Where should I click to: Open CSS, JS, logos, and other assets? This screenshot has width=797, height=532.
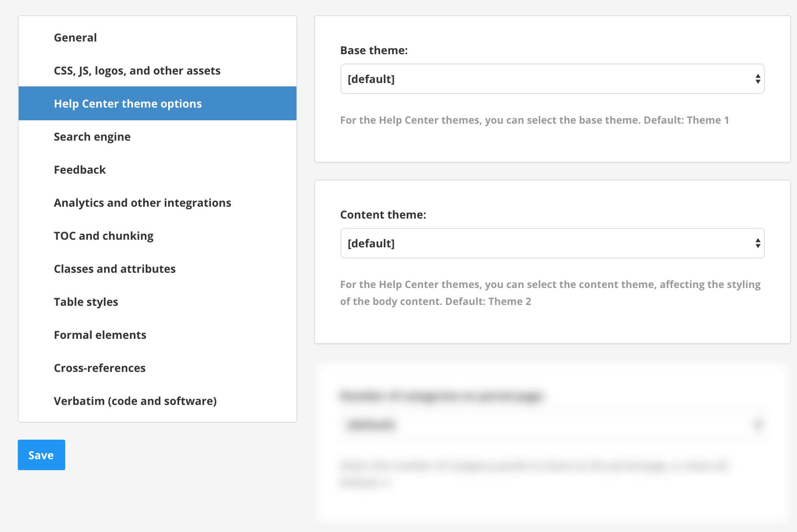[136, 70]
